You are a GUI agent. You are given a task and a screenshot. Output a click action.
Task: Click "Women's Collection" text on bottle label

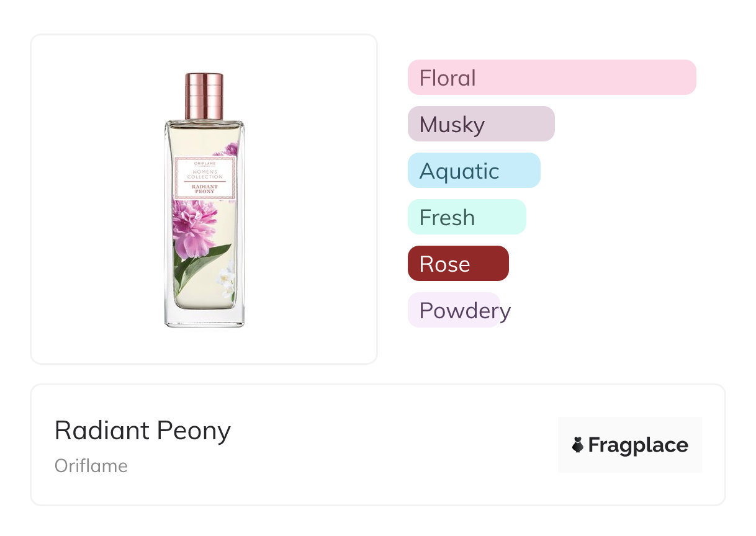(205, 174)
